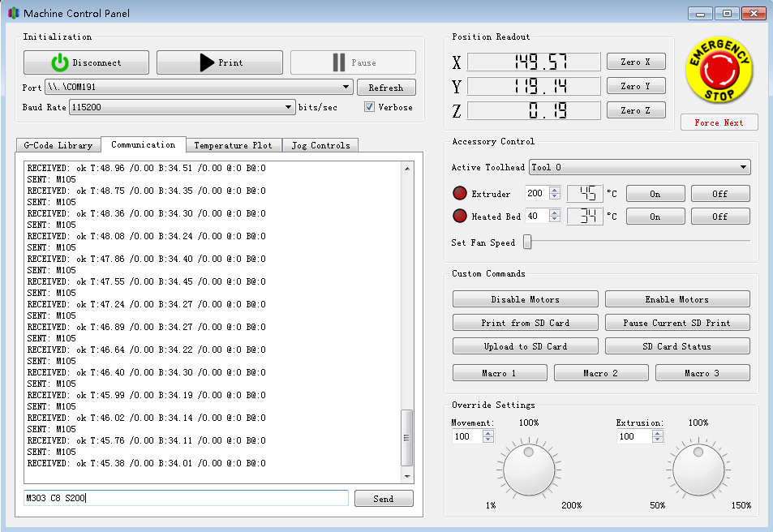
Task: Click the Heated Bed target temperature field
Action: click(x=537, y=216)
